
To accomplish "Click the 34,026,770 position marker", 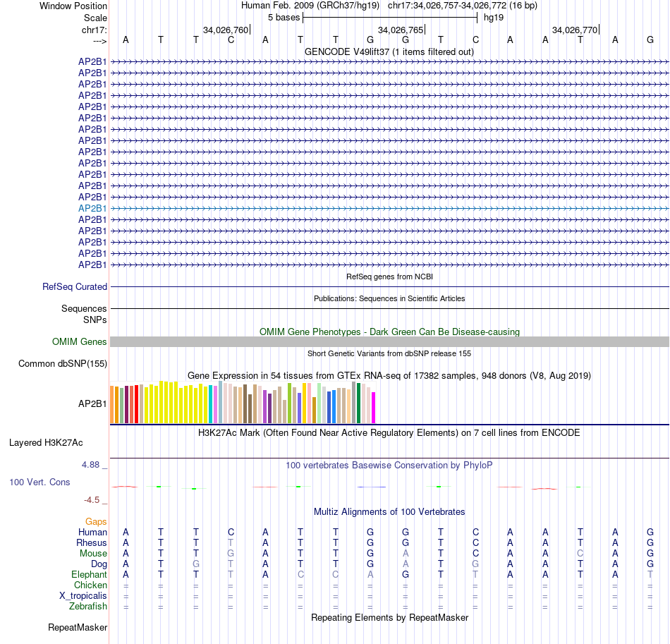I will (x=575, y=30).
